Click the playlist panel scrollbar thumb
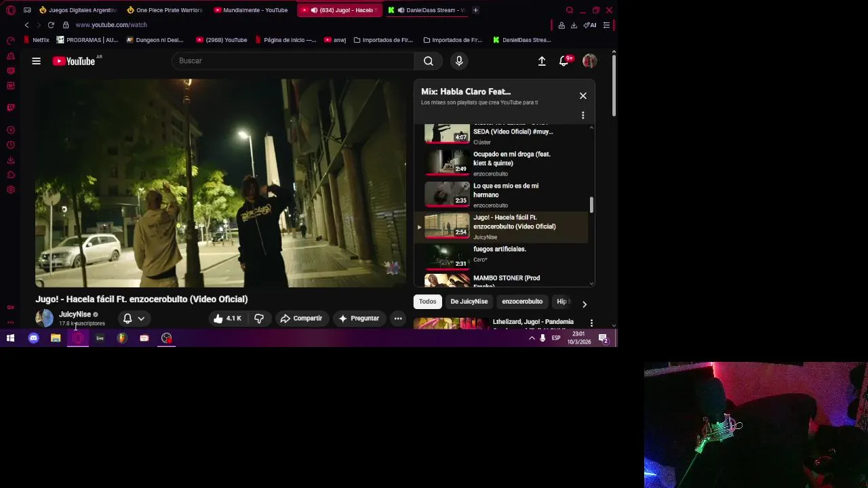 coord(591,205)
